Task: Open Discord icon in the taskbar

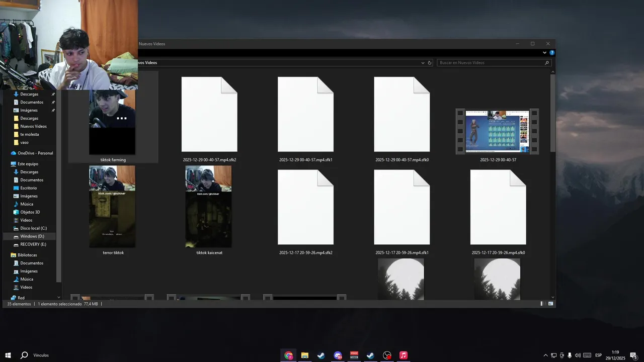Action: coord(338,355)
